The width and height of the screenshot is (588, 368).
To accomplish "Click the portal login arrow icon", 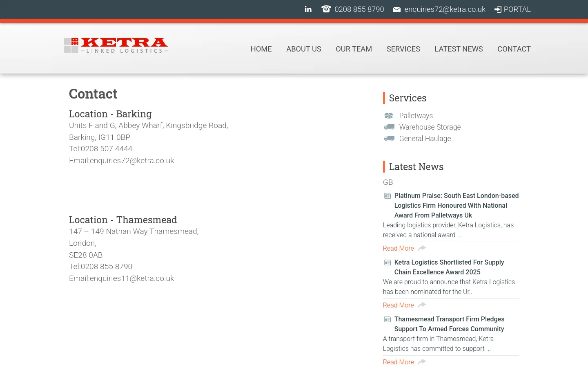I will point(498,9).
